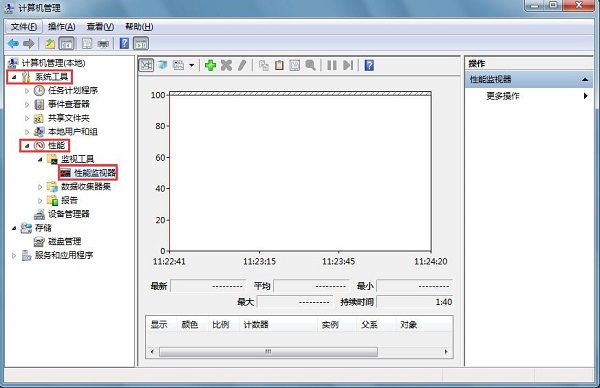Expand 数据收集器集 node arrow
The height and width of the screenshot is (388, 600).
coord(40,187)
